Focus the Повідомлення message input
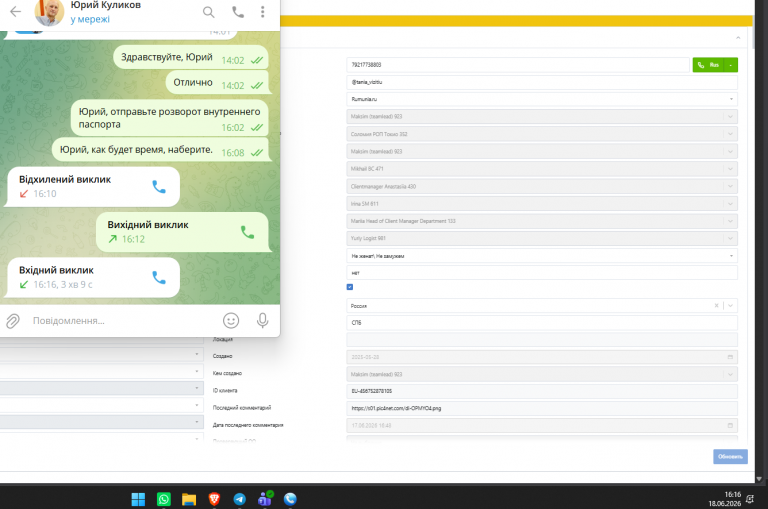 tap(122, 321)
